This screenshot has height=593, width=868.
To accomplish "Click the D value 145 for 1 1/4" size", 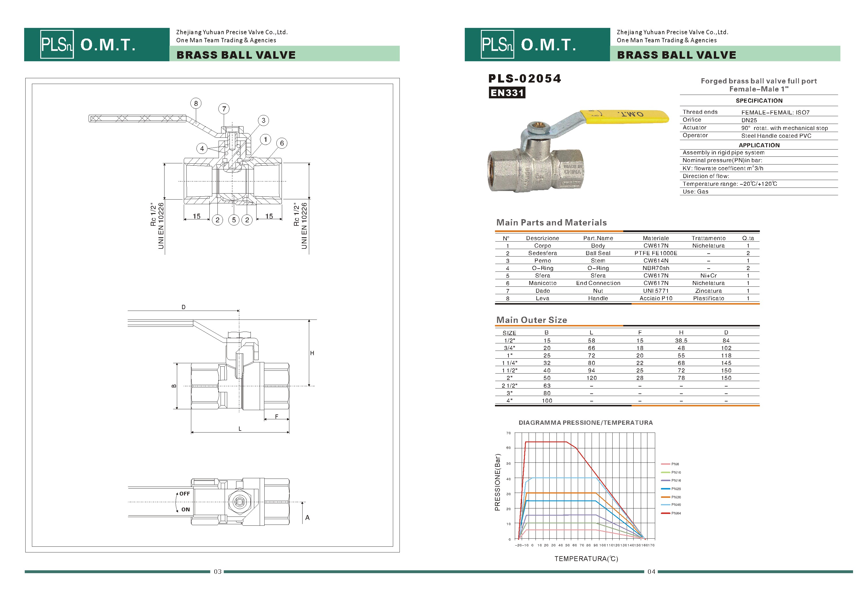I will (x=726, y=363).
